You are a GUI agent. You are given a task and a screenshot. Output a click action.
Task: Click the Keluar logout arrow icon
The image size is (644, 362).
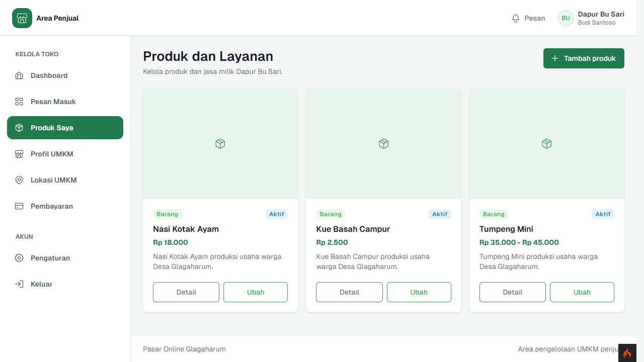(x=19, y=284)
